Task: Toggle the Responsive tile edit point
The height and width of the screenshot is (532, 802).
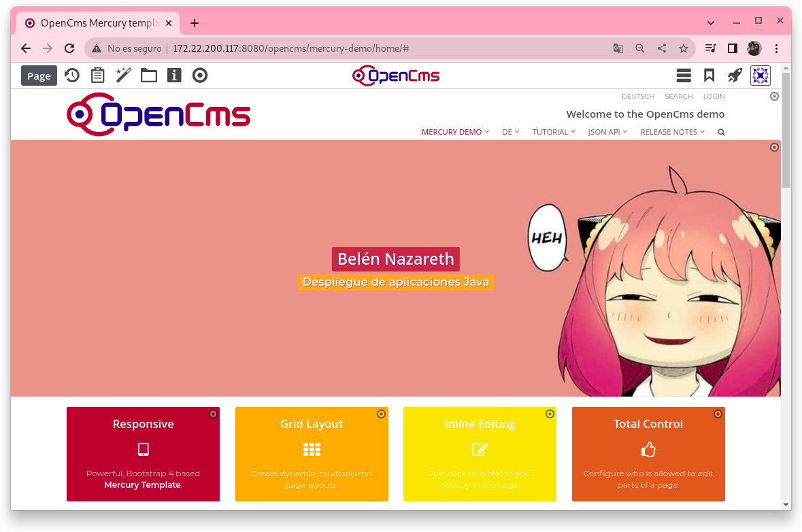Action: point(213,414)
